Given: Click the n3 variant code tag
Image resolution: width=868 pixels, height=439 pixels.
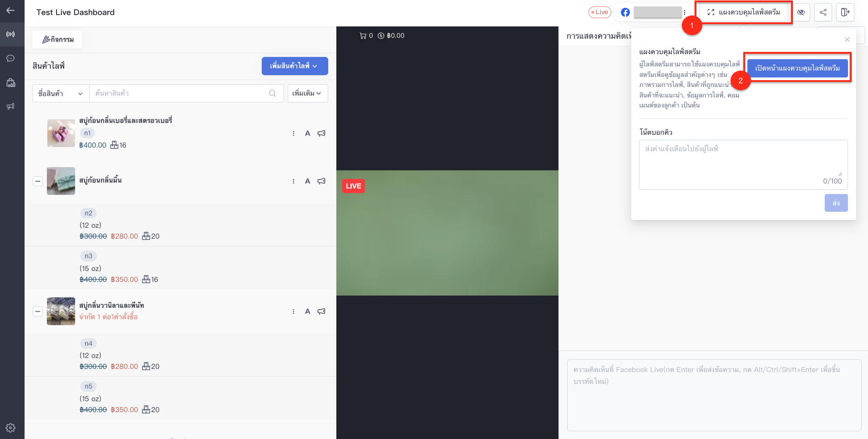Looking at the screenshot, I should click(x=89, y=256).
